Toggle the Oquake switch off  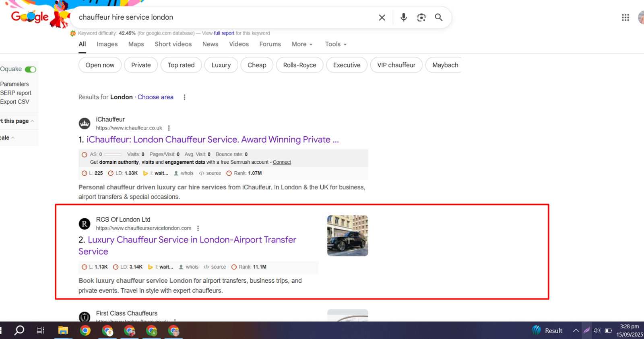point(31,69)
